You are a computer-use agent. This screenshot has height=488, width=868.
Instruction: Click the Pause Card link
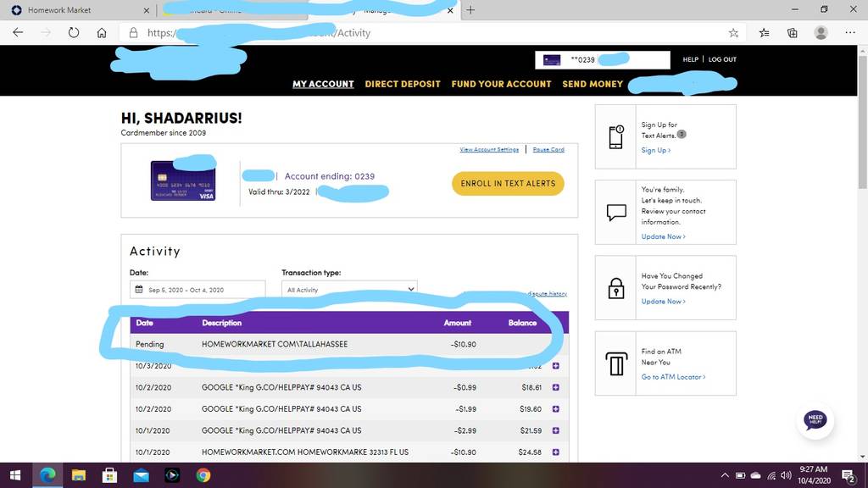(548, 149)
